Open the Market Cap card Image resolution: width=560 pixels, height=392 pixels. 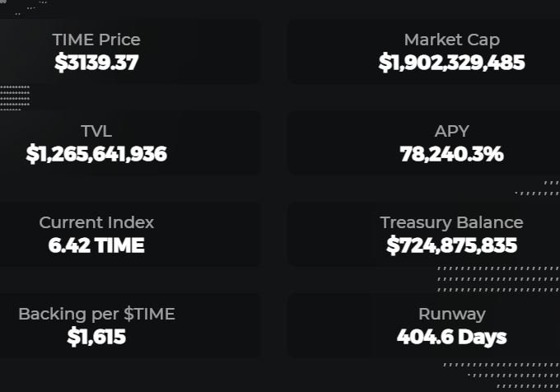(423, 51)
